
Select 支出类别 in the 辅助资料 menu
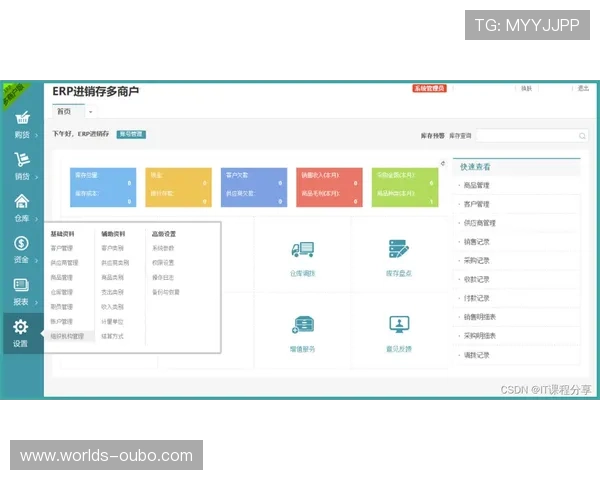[x=112, y=292]
